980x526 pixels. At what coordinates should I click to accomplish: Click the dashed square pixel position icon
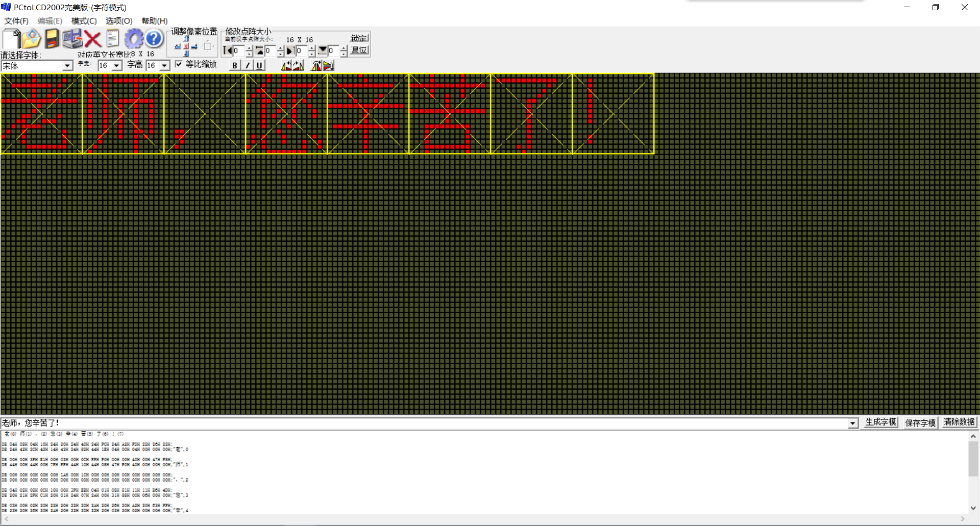pyautogui.click(x=208, y=46)
